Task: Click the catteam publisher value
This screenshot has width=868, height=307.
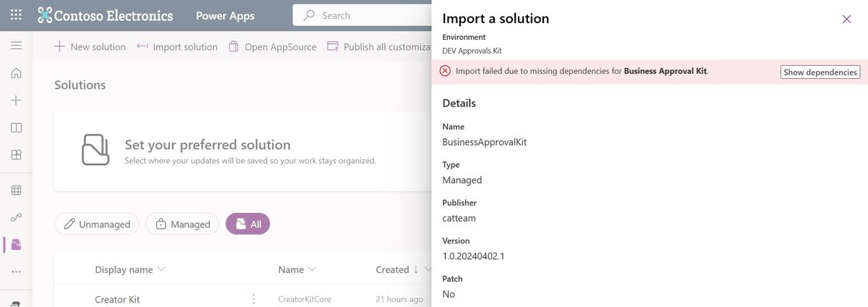Action: (459, 218)
